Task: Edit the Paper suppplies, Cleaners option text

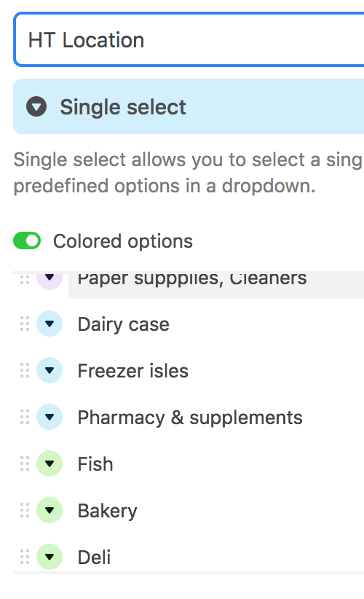Action: point(216,285)
